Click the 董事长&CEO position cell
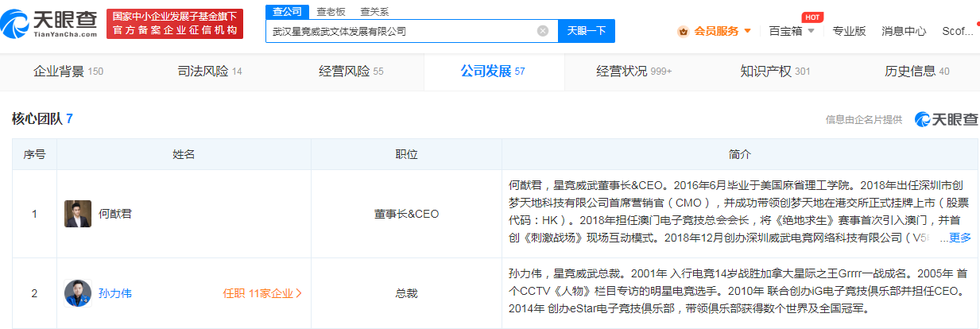Image resolution: width=980 pixels, height=329 pixels. (406, 214)
